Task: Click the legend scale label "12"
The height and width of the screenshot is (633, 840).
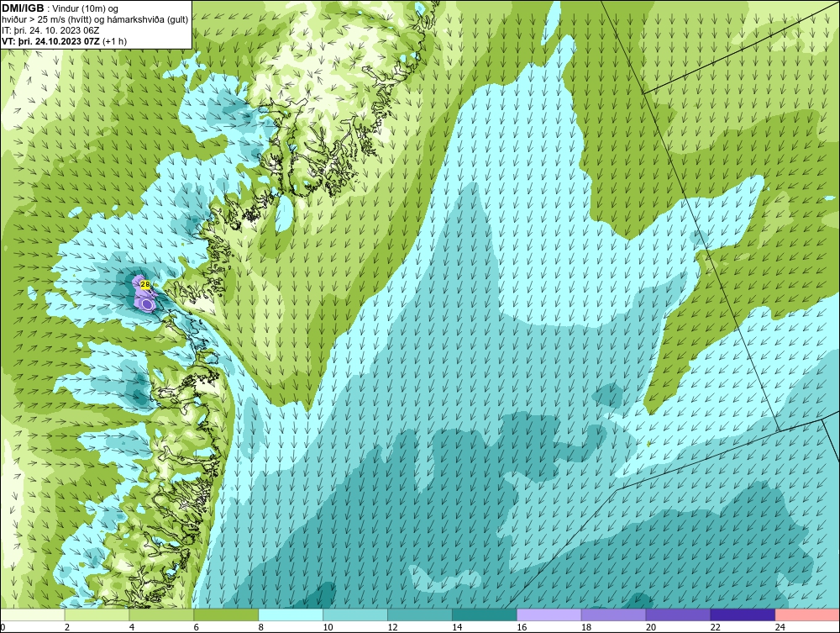Action: pos(392,627)
